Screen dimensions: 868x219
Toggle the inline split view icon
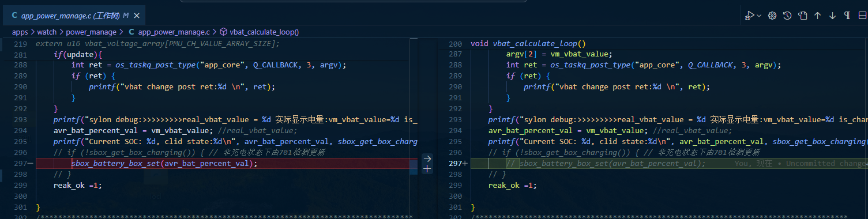point(862,16)
